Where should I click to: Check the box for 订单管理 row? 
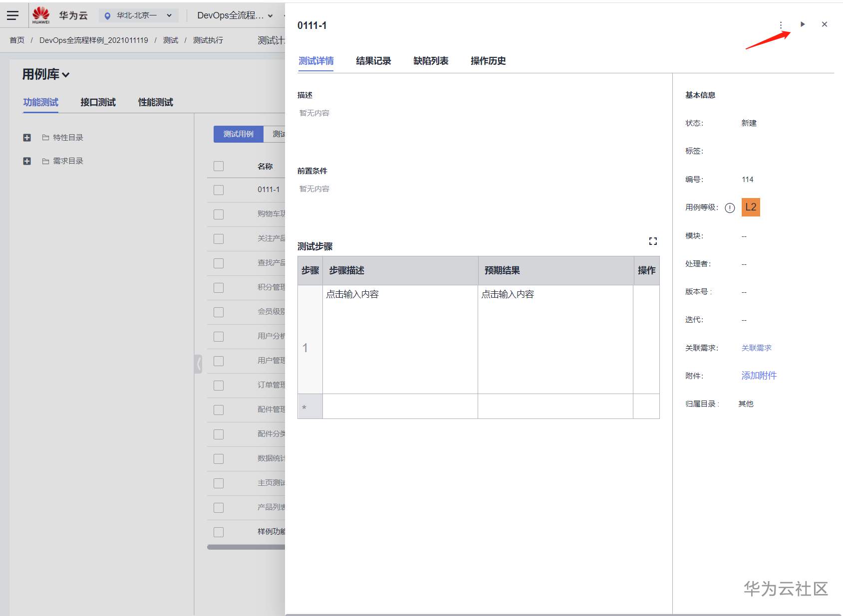219,386
